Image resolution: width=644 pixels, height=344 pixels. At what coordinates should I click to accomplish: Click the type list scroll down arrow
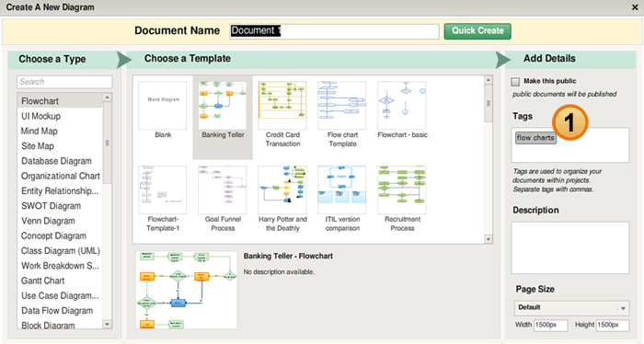108,325
